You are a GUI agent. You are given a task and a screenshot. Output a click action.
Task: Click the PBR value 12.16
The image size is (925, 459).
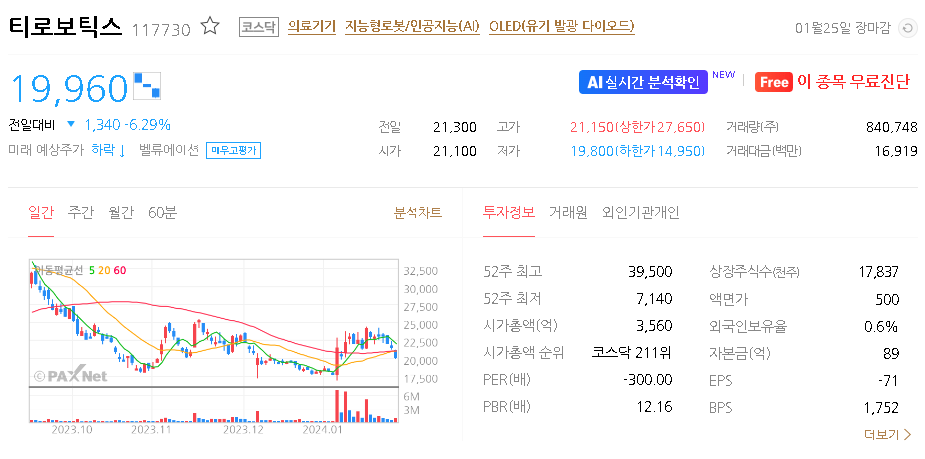coord(656,407)
